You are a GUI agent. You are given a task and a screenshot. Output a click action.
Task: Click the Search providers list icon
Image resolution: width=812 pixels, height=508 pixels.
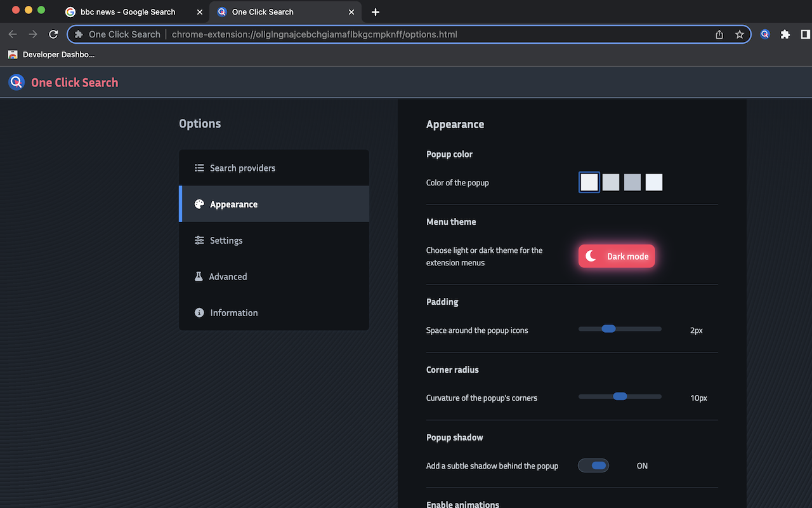199,168
